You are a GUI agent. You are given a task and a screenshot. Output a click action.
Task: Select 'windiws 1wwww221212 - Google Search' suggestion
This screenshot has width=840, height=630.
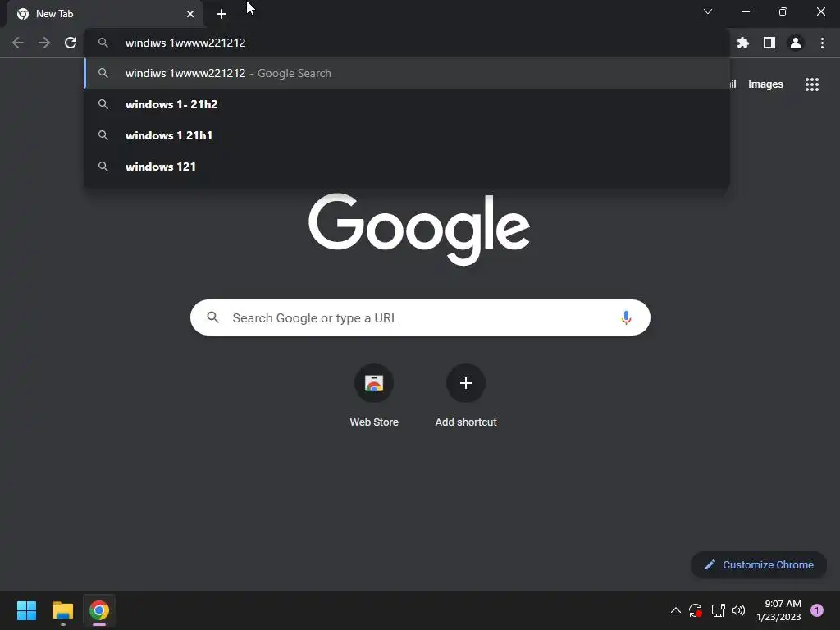[x=407, y=73]
